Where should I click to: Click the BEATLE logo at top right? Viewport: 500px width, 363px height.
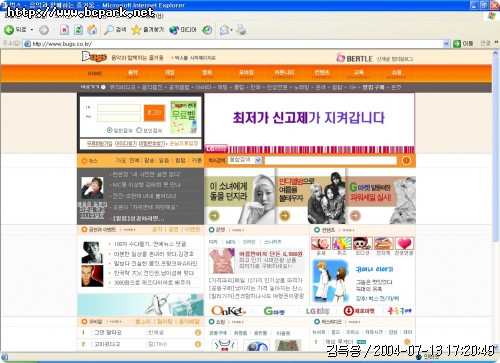354,58
